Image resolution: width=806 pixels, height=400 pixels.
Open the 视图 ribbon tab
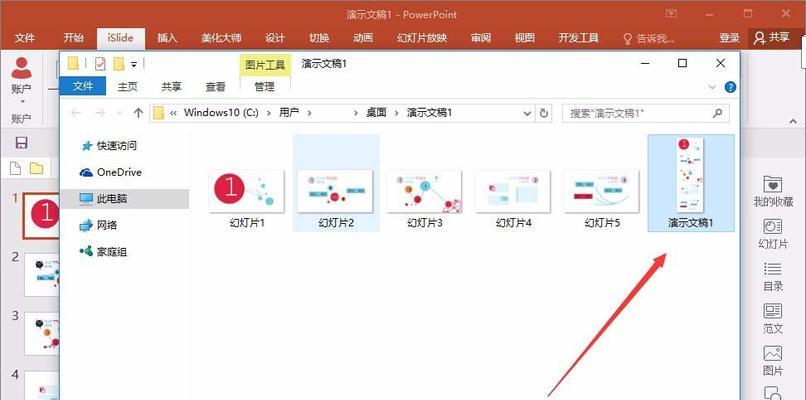point(524,38)
